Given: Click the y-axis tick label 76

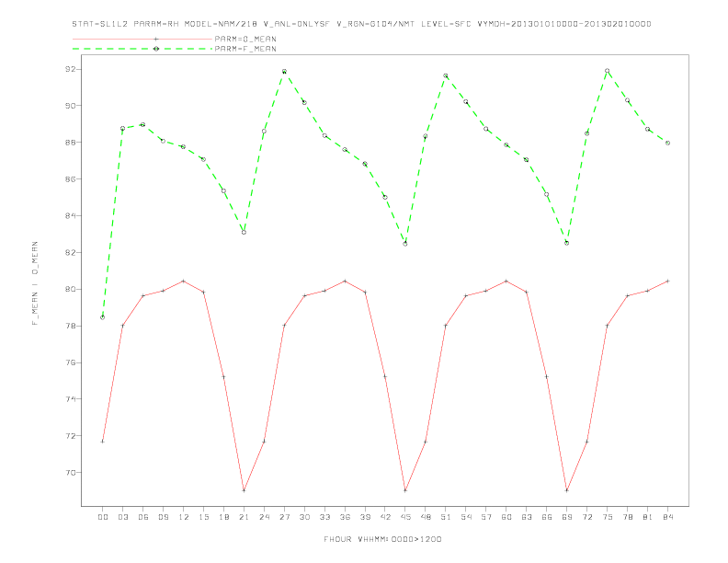Looking at the screenshot, I should pyautogui.click(x=70, y=362).
